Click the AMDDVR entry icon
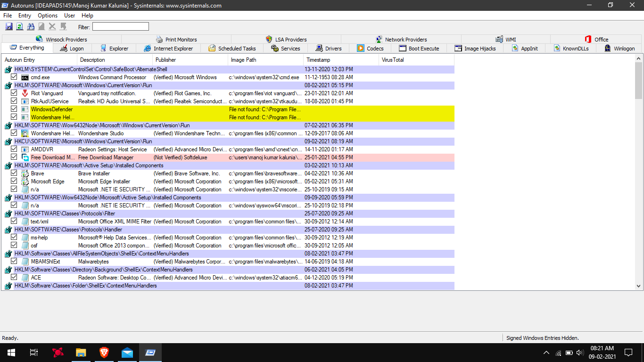This screenshot has width=644, height=362. click(x=25, y=149)
